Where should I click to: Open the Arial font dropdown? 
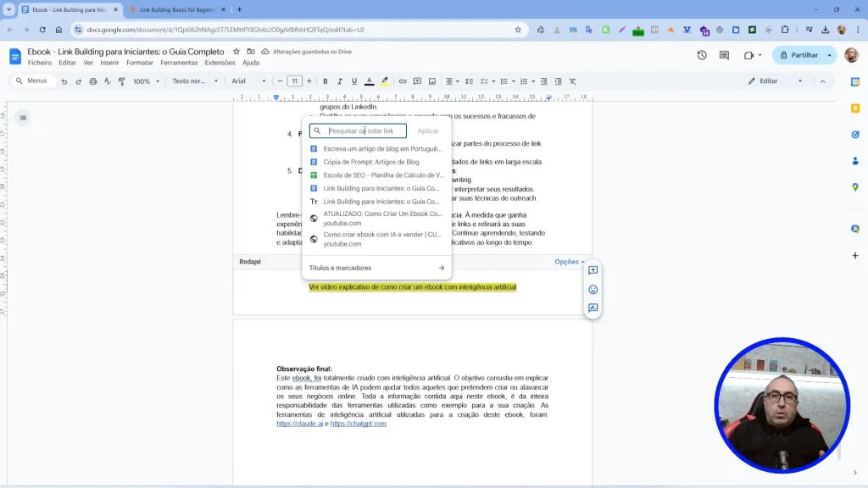click(248, 81)
